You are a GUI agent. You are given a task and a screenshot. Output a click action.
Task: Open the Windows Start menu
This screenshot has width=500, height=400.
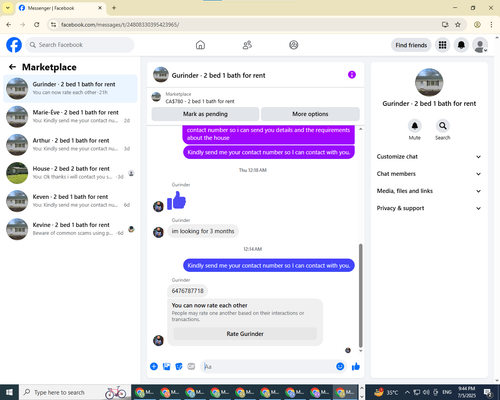9,392
